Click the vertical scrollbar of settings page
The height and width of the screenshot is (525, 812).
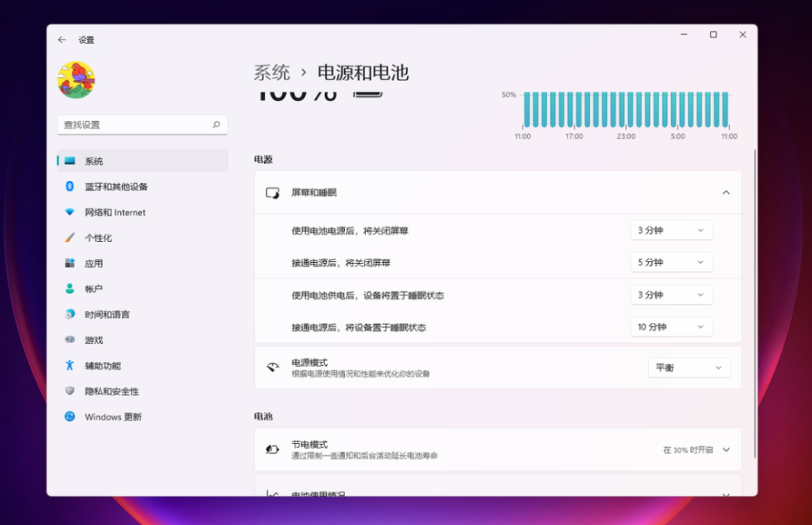755,303
